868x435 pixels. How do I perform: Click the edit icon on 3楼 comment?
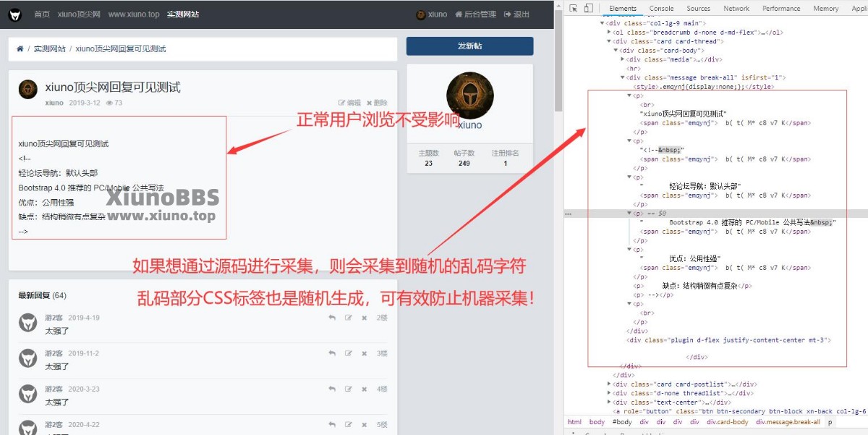[349, 353]
